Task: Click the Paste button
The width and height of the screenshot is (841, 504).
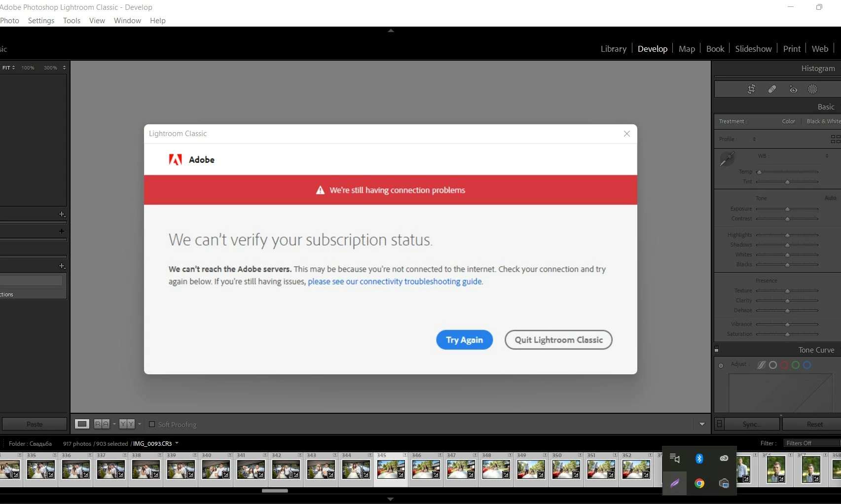Action: point(35,424)
